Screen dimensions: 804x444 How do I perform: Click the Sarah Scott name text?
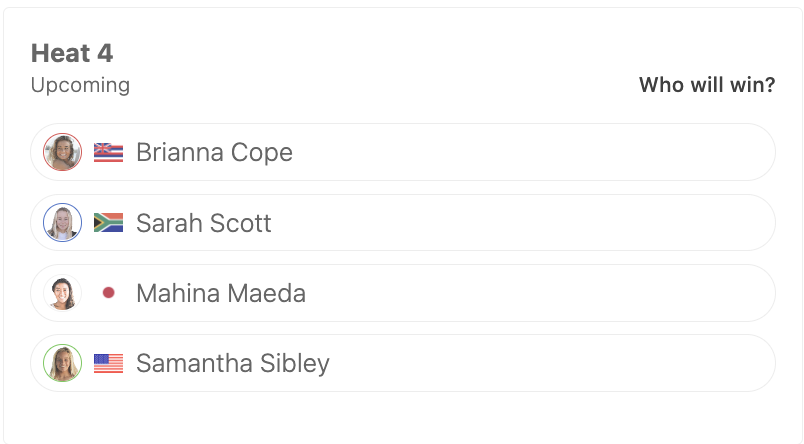pyautogui.click(x=204, y=223)
